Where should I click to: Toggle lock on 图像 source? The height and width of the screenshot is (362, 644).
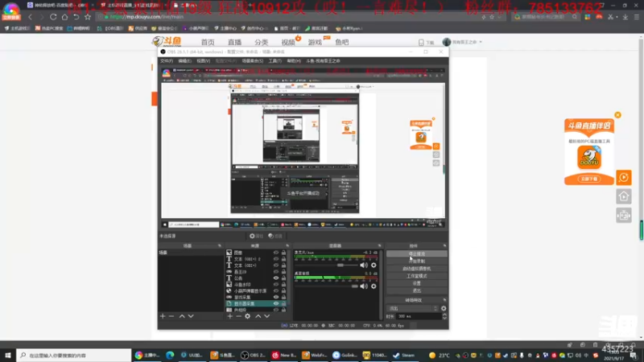point(283,253)
